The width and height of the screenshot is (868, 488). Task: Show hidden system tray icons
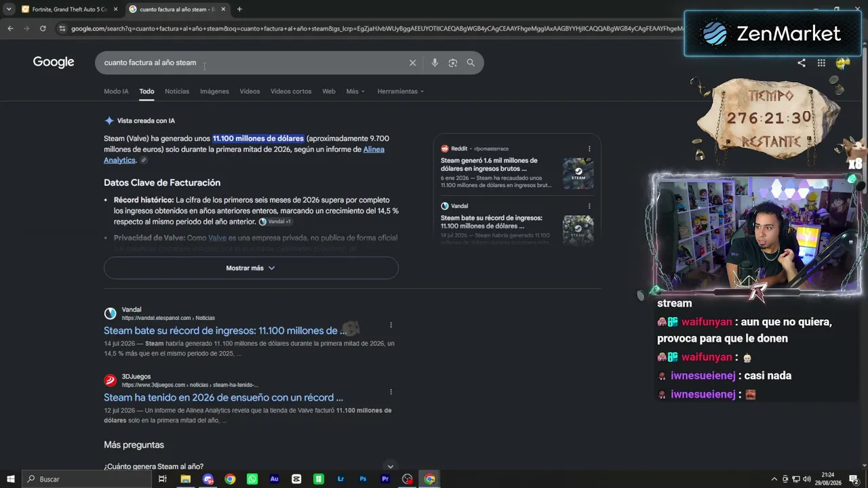(x=774, y=479)
